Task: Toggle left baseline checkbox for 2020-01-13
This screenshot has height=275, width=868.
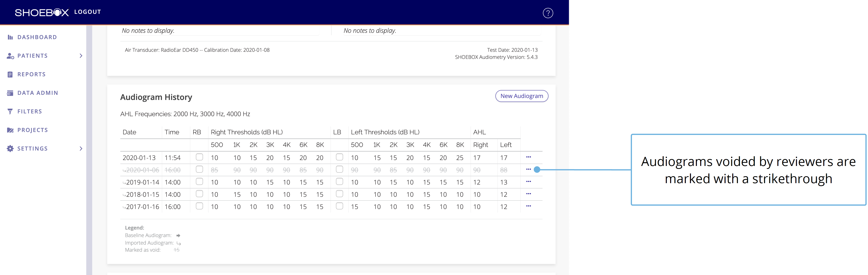Action: click(339, 157)
